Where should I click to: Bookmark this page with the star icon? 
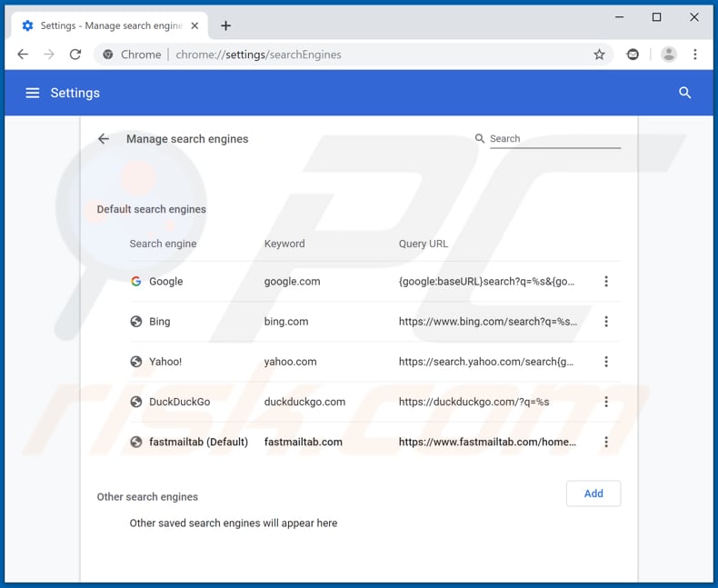click(599, 55)
